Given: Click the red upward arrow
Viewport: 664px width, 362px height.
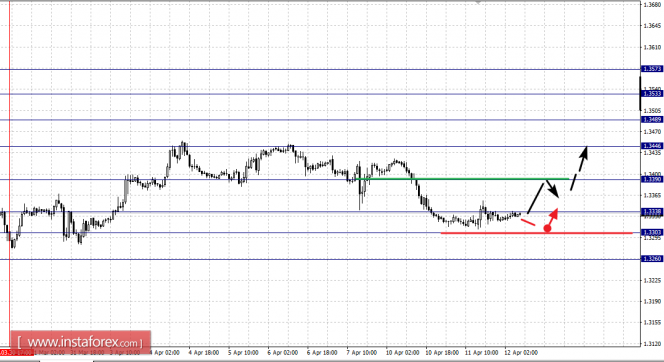Looking at the screenshot, I should tap(553, 216).
